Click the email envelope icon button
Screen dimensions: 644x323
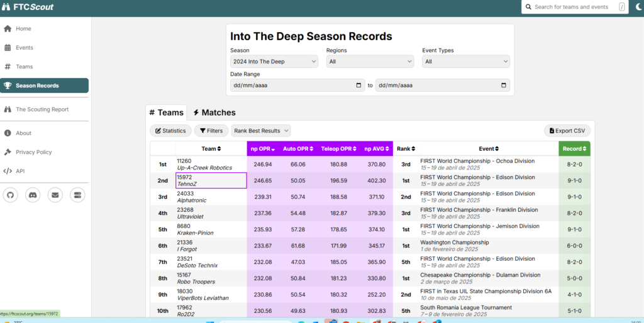(x=55, y=195)
